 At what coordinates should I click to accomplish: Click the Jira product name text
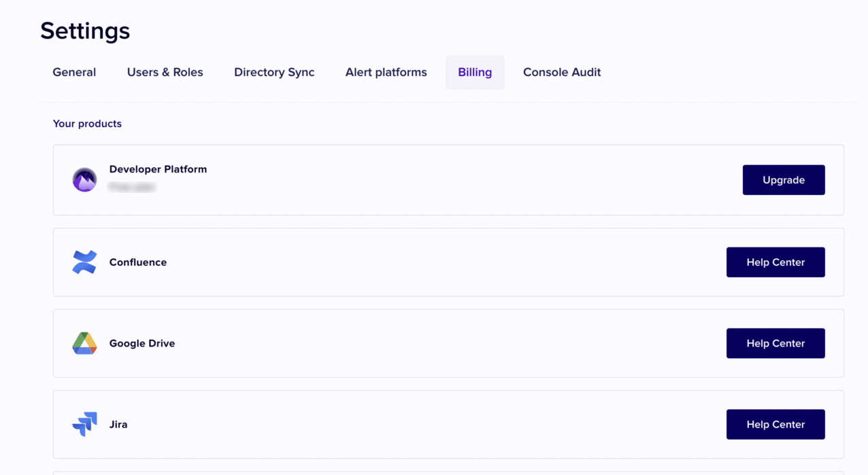(x=118, y=425)
